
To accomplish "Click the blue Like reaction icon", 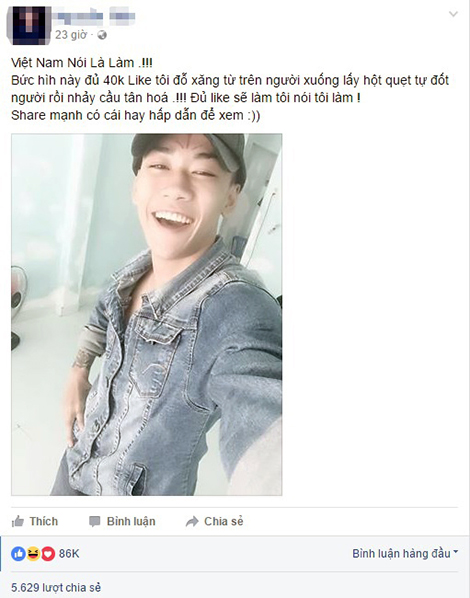I will (x=18, y=553).
